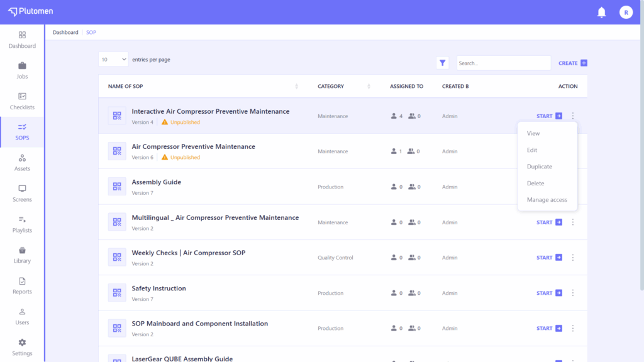Open three-dot menu for Multilingual row
Image resolution: width=644 pixels, height=362 pixels.
tap(573, 222)
